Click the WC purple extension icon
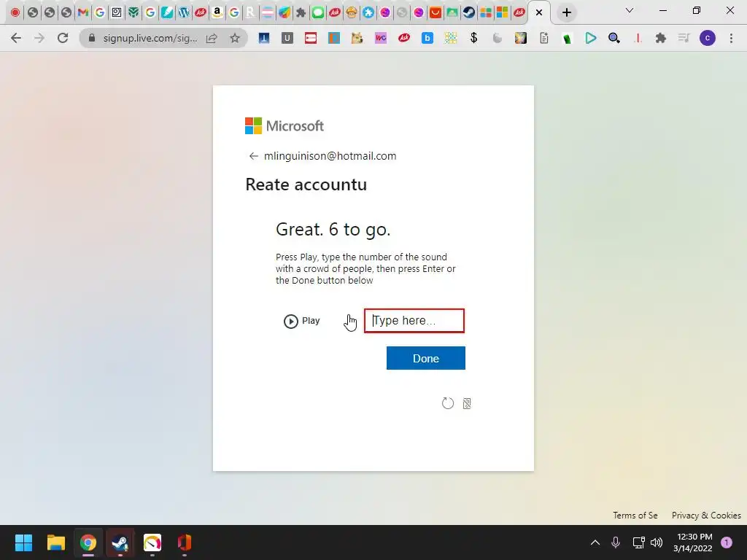The height and width of the screenshot is (560, 747). pyautogui.click(x=381, y=38)
